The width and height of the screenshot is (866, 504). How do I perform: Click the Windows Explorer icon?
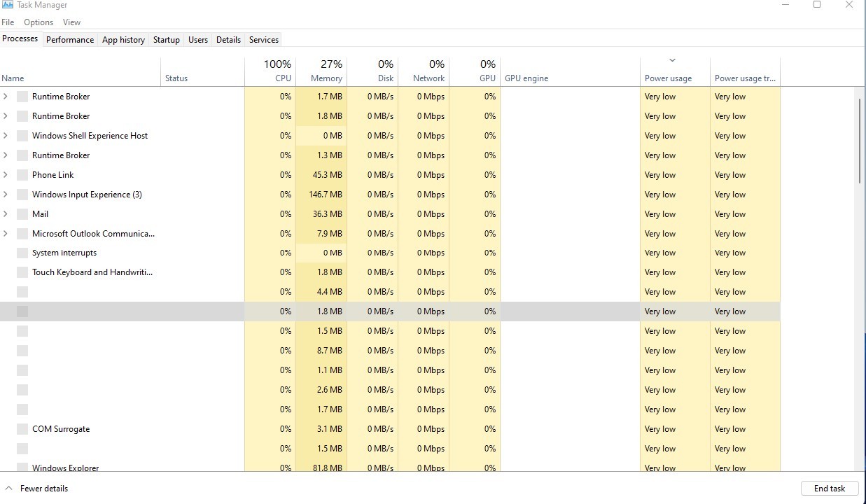coord(22,468)
